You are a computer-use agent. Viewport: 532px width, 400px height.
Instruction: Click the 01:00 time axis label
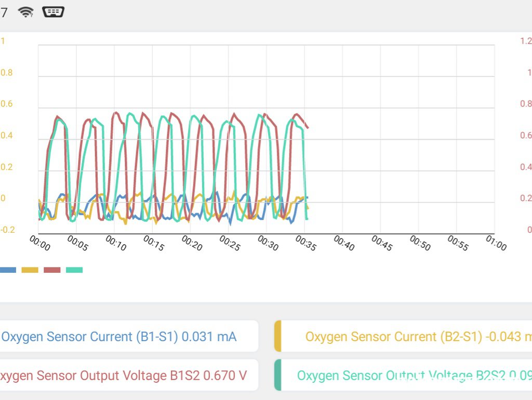coord(496,243)
